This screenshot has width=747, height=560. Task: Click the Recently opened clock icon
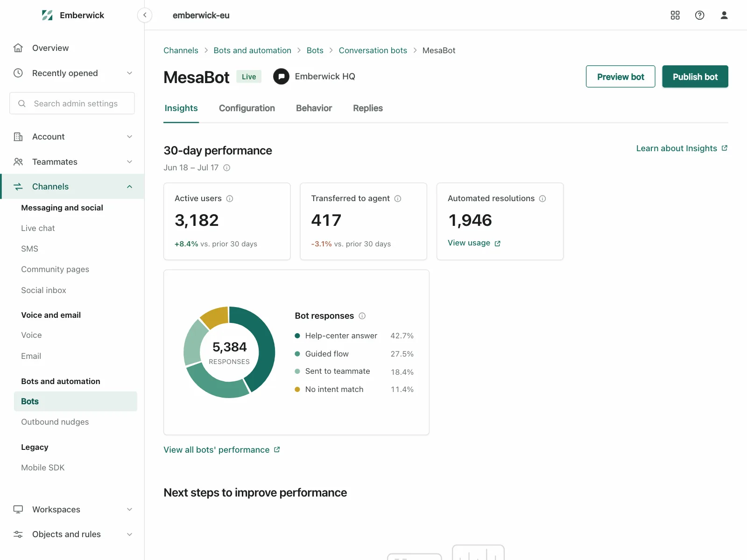tap(18, 73)
